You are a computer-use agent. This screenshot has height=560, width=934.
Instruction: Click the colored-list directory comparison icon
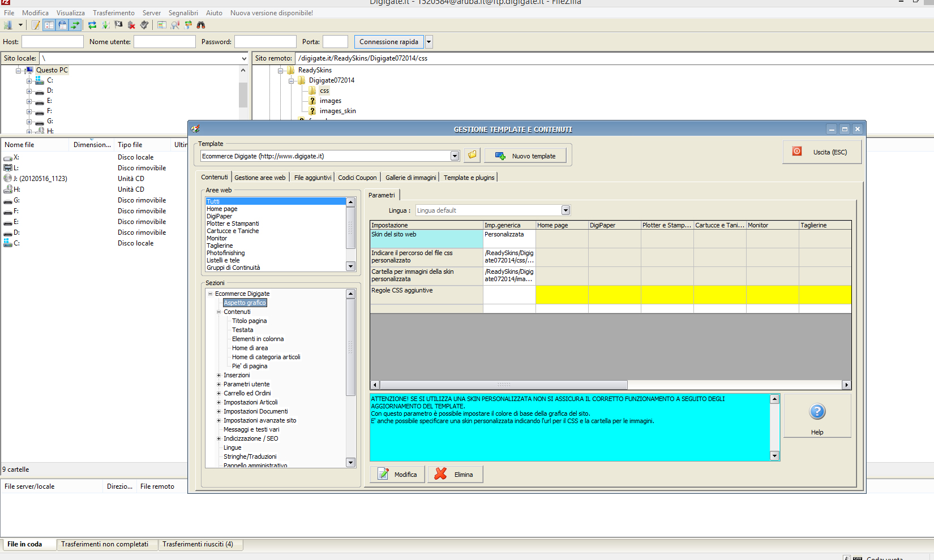pos(162,25)
